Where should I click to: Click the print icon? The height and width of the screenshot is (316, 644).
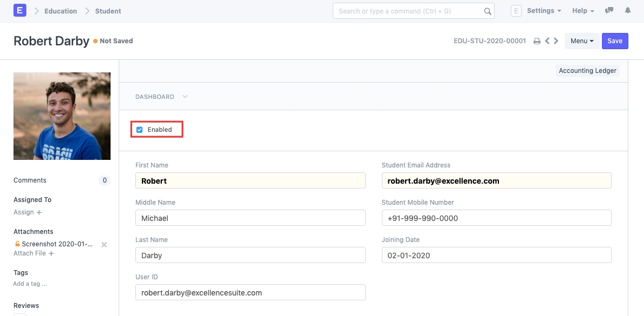537,41
